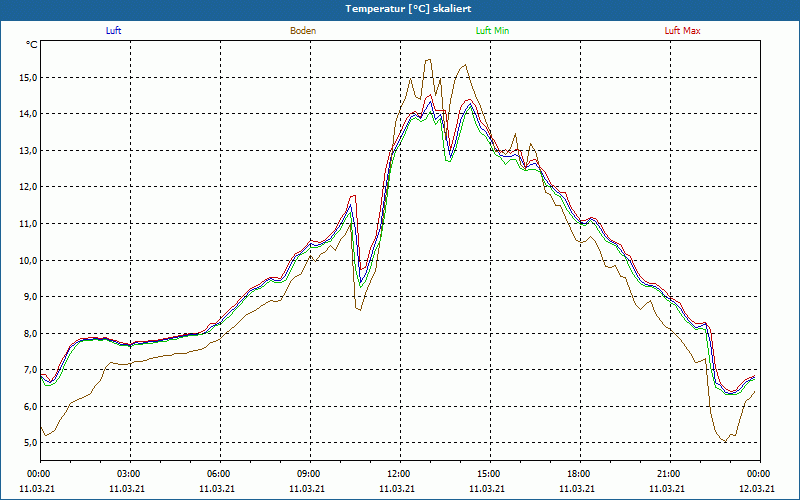Viewport: 800px width, 500px height.
Task: Click the 21:00 time axis label
Action: pyautogui.click(x=669, y=474)
